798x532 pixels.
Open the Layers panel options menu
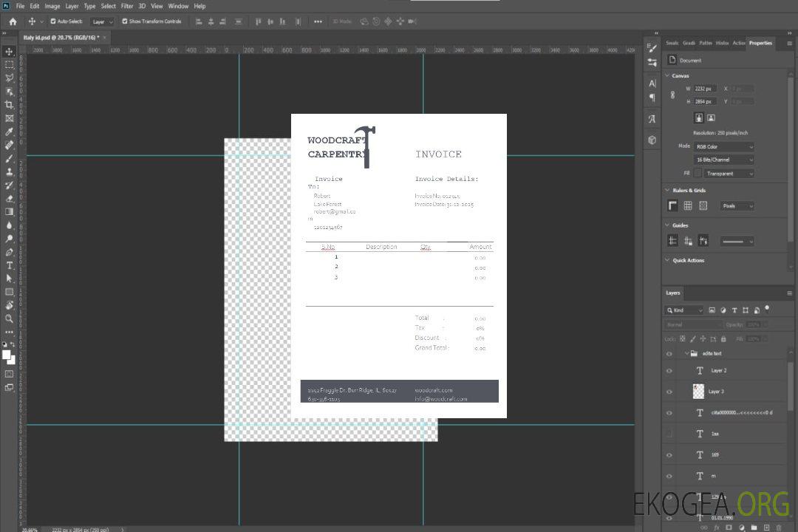tap(789, 293)
